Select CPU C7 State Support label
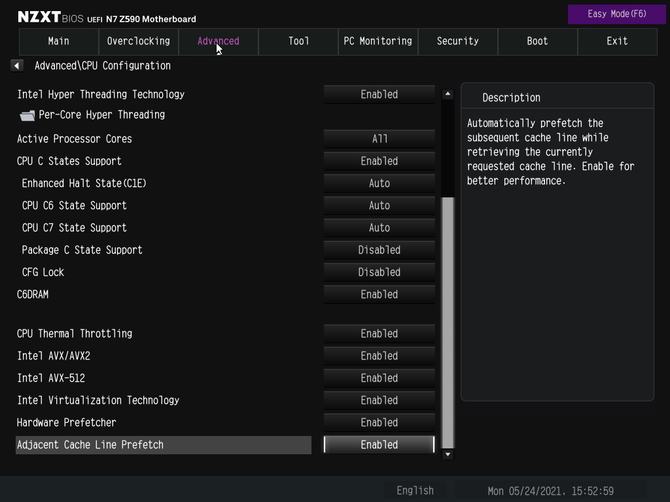Image resolution: width=670 pixels, height=502 pixels. [x=74, y=228]
